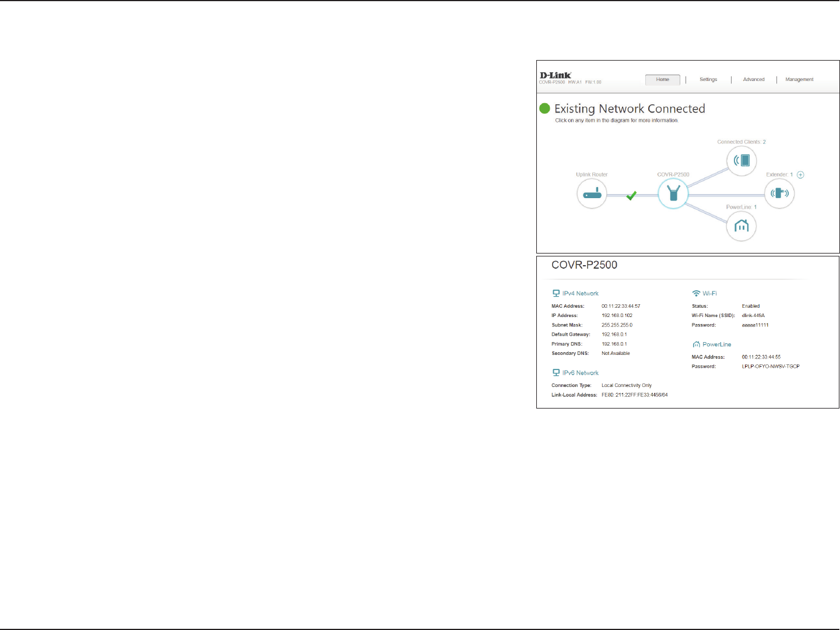
Task: Click the 'Password:' label under Wi-Fi
Action: tap(704, 325)
